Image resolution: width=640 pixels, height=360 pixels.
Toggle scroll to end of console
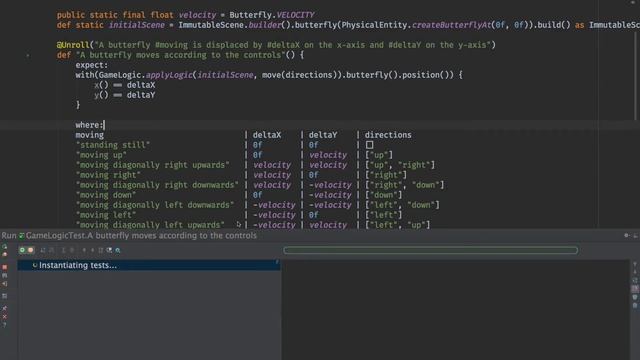coord(635,288)
